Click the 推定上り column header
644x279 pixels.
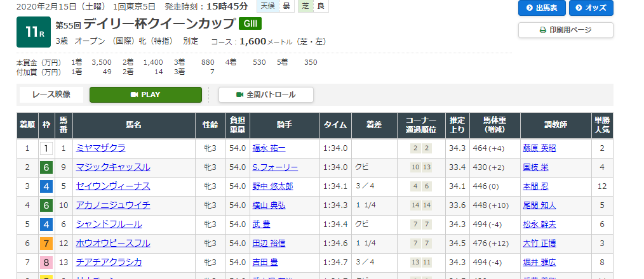[457, 125]
